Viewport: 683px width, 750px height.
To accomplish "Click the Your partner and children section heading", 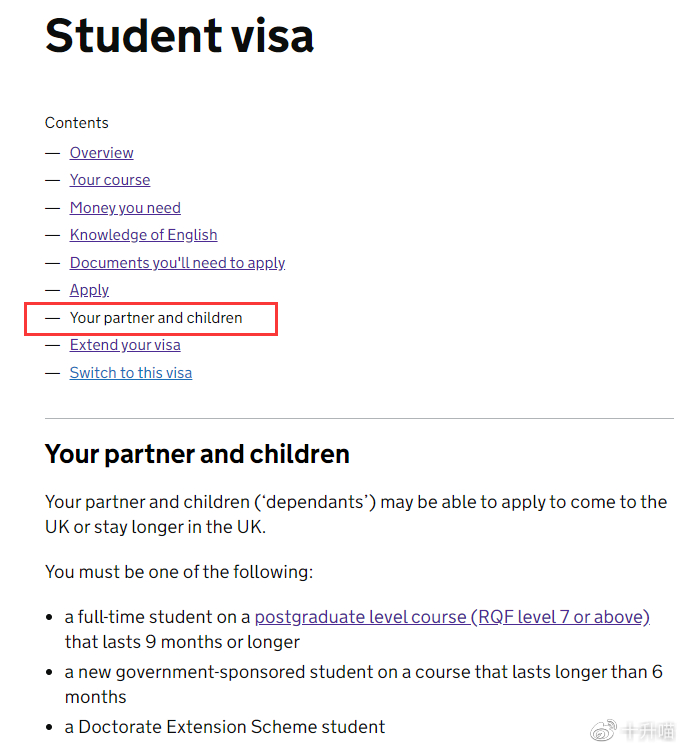I will [197, 454].
